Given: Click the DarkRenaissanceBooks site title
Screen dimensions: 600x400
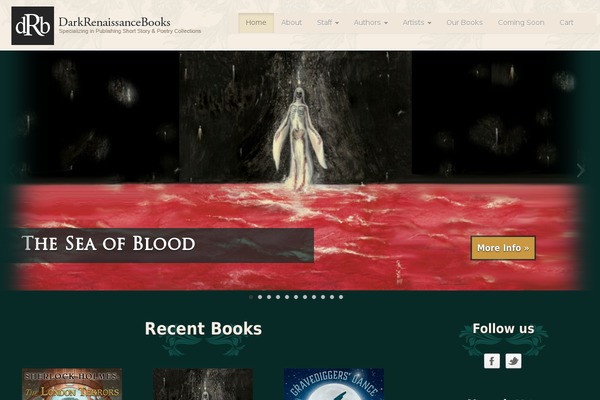Looking at the screenshot, I should click(x=114, y=22).
